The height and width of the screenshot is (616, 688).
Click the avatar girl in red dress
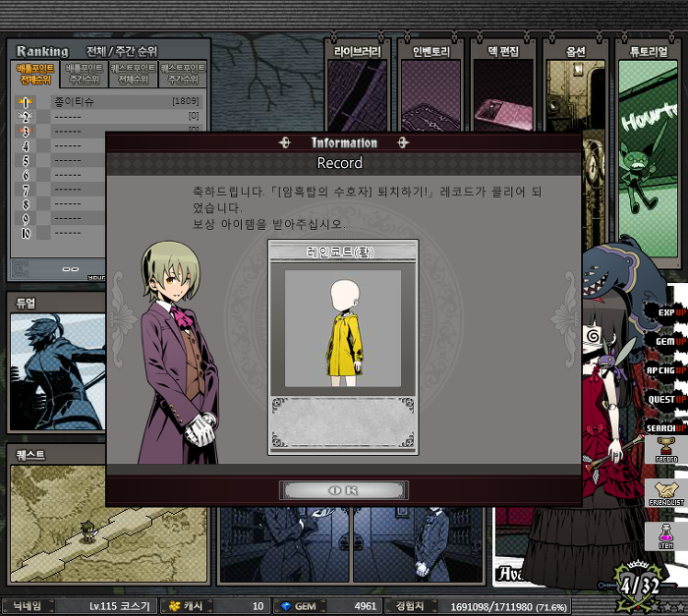[607, 413]
